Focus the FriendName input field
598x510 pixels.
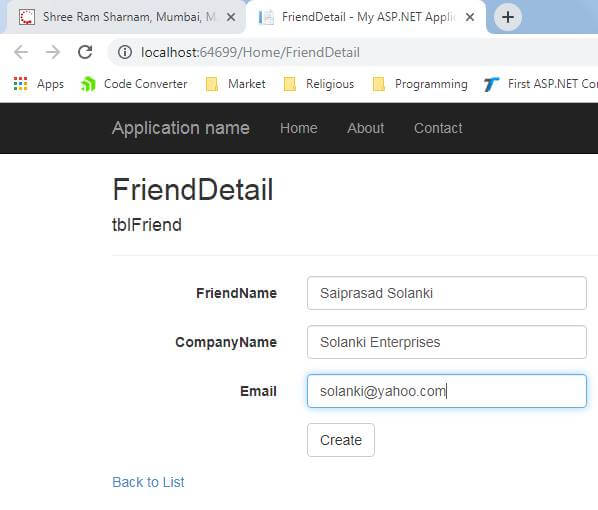coord(447,293)
